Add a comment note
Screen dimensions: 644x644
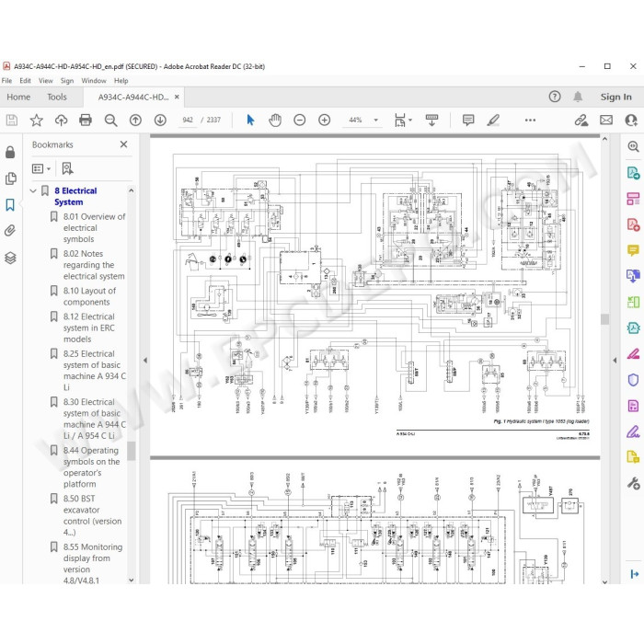point(468,120)
